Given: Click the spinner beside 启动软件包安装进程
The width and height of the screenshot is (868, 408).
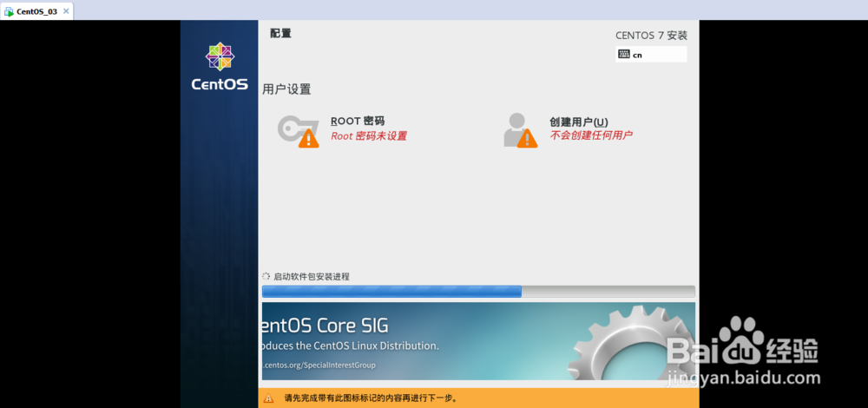Looking at the screenshot, I should tap(266, 276).
